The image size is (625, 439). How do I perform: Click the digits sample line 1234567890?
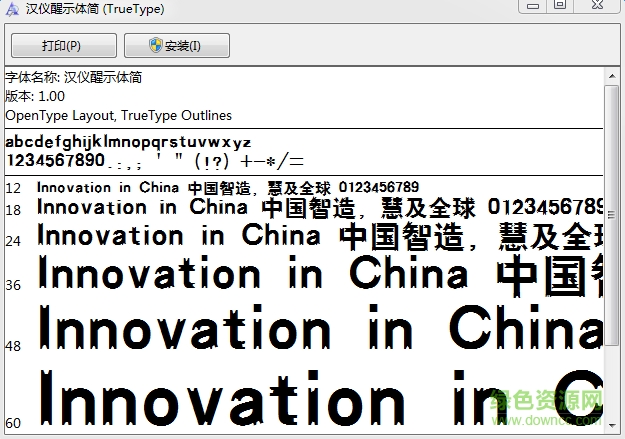pyautogui.click(x=155, y=161)
